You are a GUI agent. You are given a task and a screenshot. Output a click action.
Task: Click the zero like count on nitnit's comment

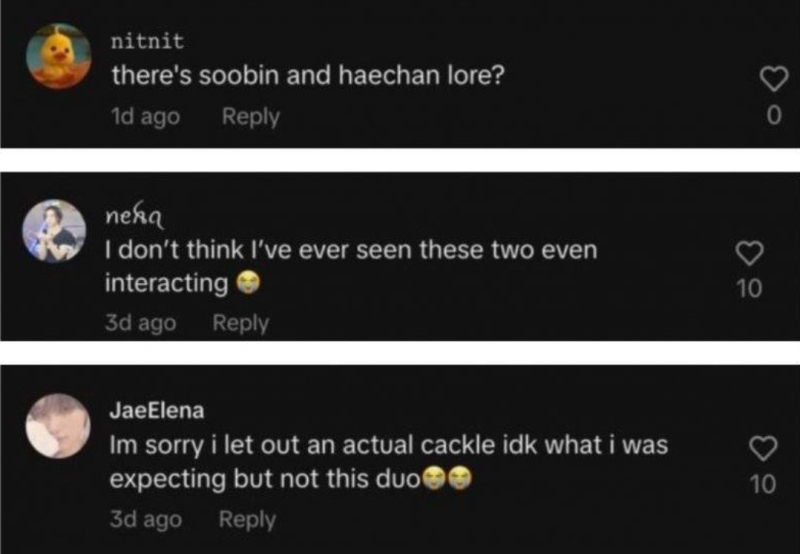click(771, 117)
